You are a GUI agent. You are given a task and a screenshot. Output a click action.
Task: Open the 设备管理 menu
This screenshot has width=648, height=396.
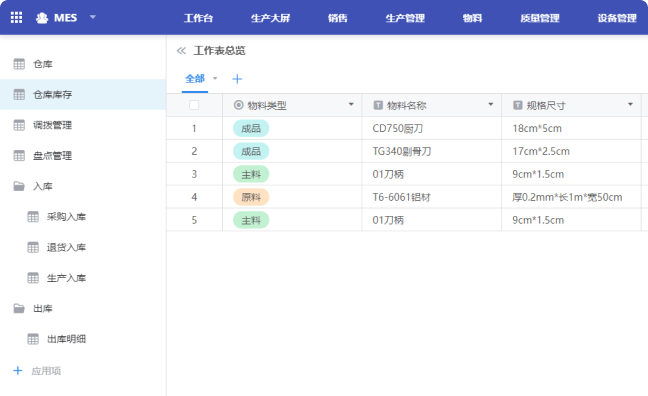(617, 18)
